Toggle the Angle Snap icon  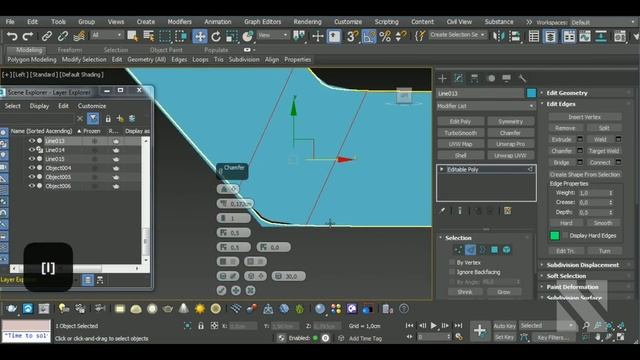(369, 36)
